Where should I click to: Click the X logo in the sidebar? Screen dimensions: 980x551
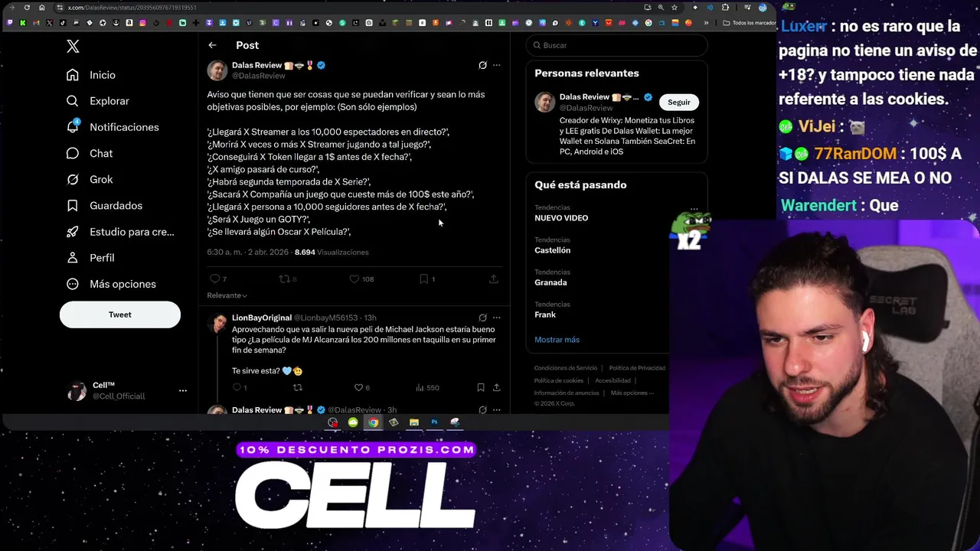point(73,47)
